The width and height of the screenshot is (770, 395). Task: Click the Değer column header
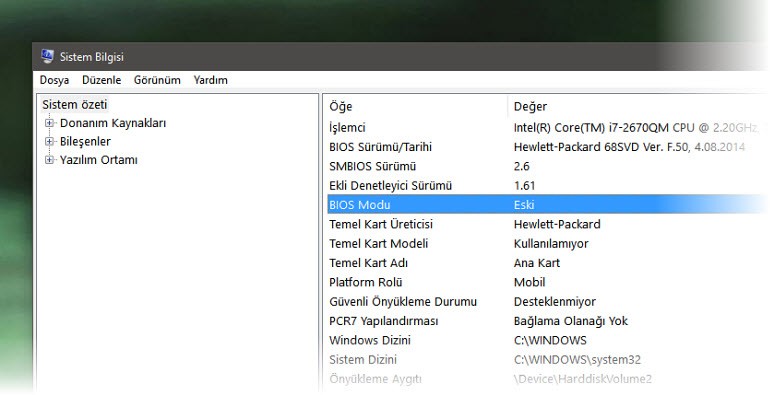click(638, 106)
